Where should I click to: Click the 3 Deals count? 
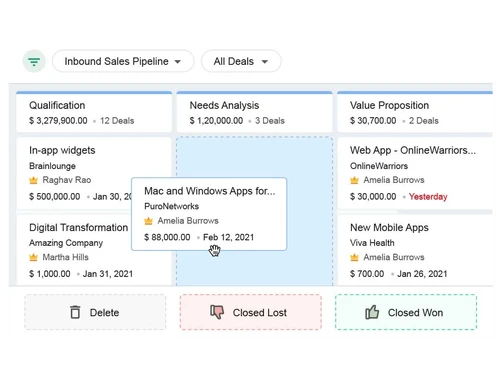pos(270,121)
